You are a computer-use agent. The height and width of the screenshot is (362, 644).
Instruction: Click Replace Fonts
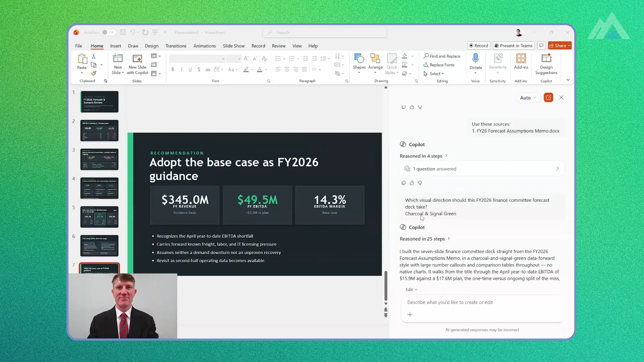[x=439, y=65]
